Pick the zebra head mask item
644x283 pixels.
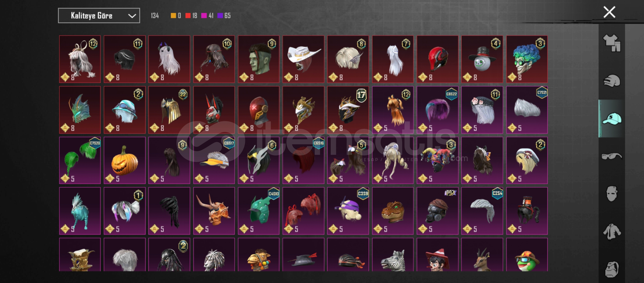click(x=393, y=255)
